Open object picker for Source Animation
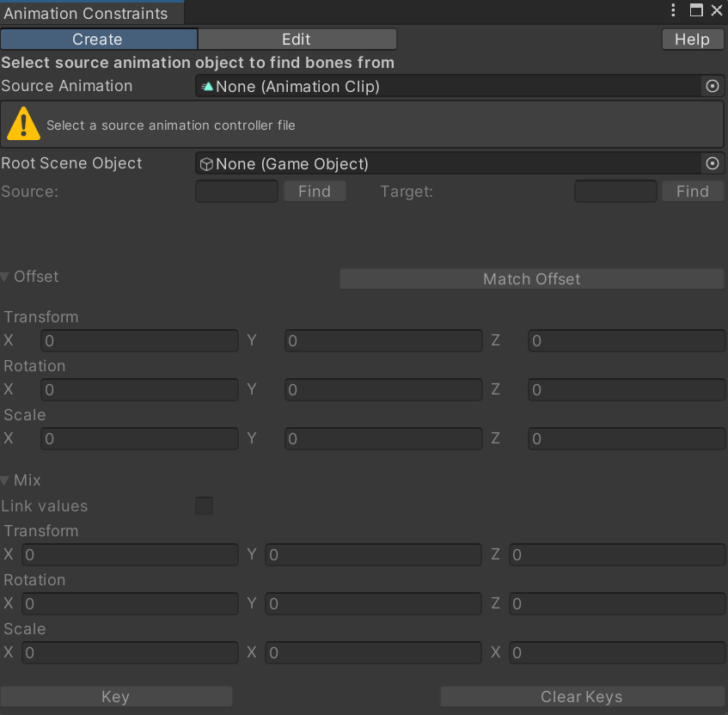728x715 pixels. [x=713, y=86]
